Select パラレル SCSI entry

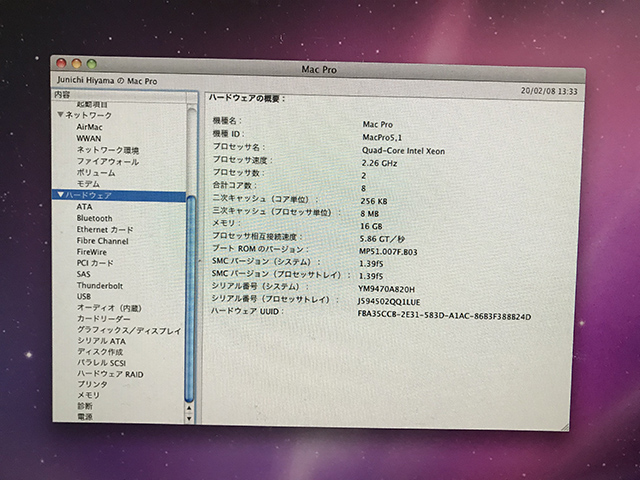(x=102, y=362)
